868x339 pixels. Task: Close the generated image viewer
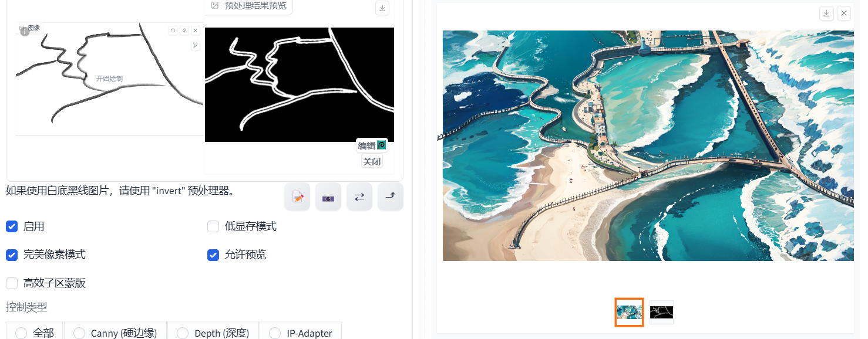click(x=844, y=13)
